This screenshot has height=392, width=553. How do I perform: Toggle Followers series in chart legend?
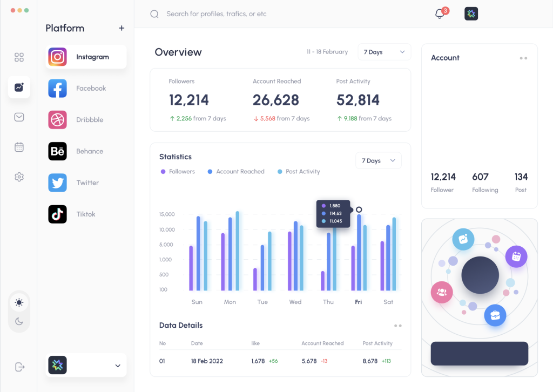(x=178, y=172)
